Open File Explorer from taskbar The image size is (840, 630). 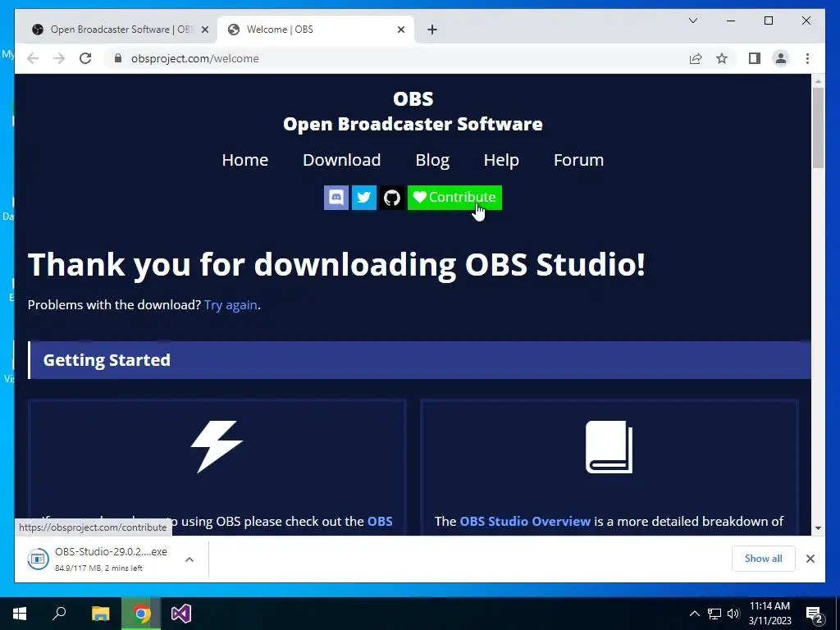(100, 614)
